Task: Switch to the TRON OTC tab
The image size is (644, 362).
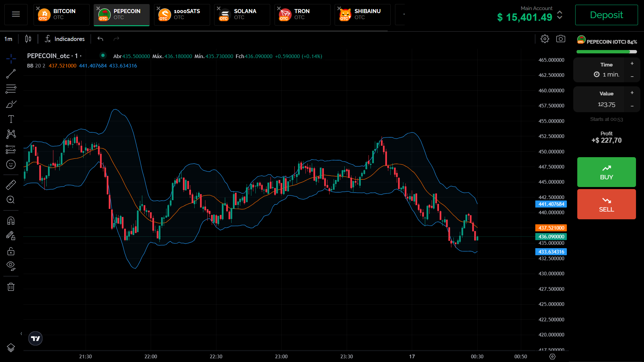Action: coord(302,14)
